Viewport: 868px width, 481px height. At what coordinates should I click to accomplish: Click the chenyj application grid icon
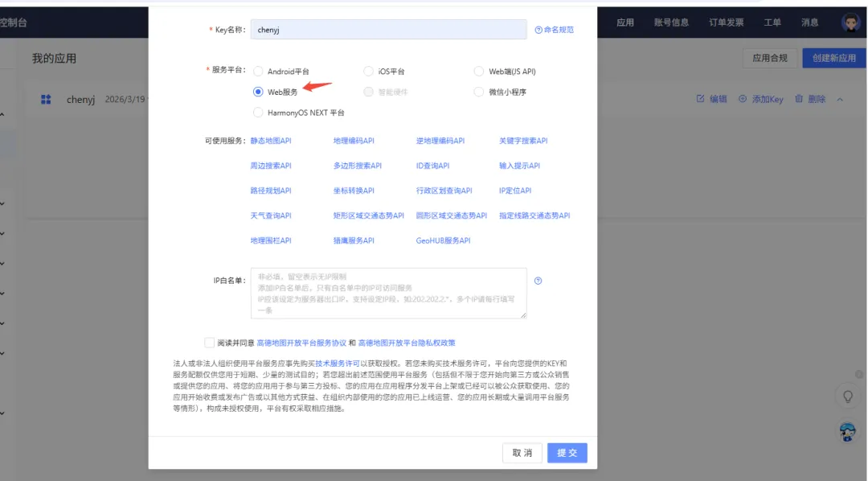pos(46,99)
